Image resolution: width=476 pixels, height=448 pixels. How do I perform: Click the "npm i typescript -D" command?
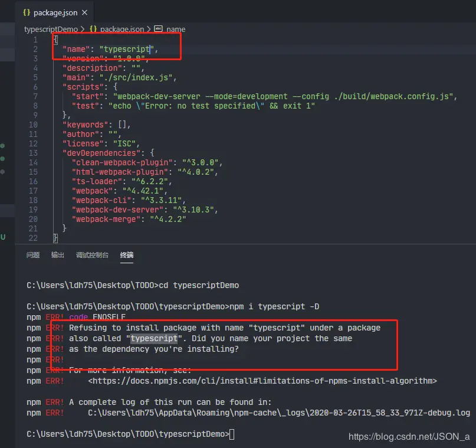(x=274, y=306)
